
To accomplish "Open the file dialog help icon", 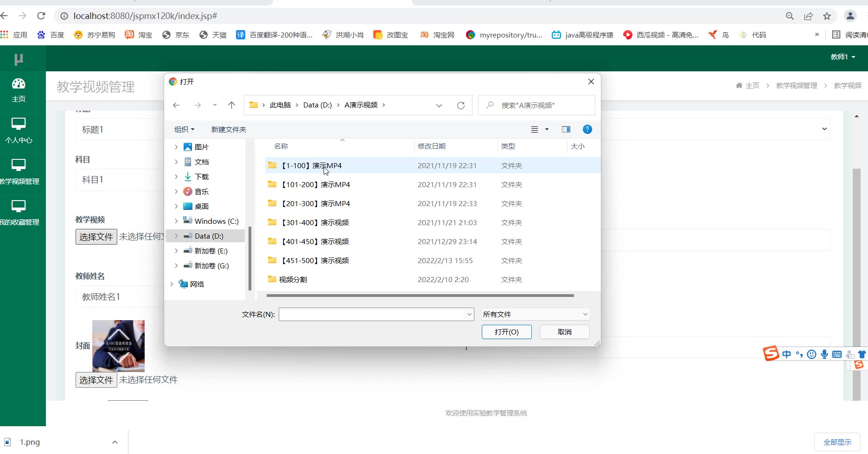I will pyautogui.click(x=587, y=129).
